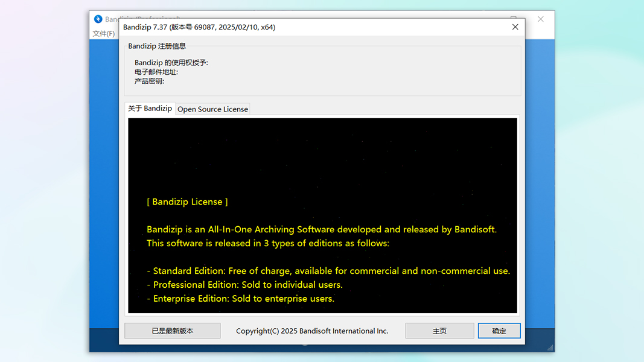Close the Bandizip about dialog
Viewport: 644px width, 362px height.
pyautogui.click(x=515, y=27)
